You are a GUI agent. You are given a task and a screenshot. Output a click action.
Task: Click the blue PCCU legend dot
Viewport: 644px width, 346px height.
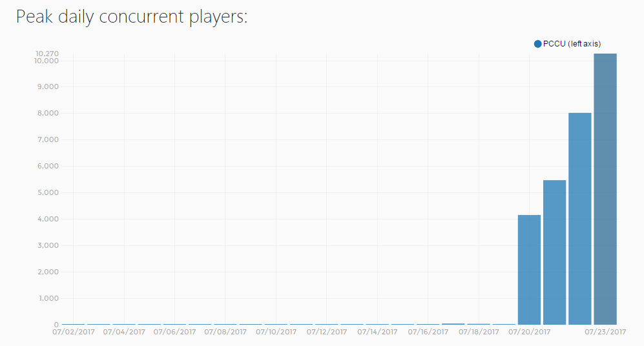[537, 44]
